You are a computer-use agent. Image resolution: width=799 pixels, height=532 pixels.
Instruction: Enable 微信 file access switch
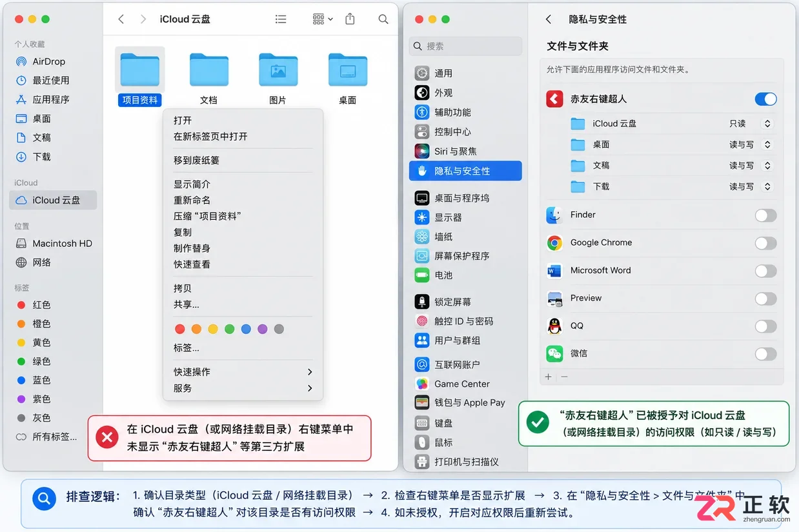coord(765,354)
